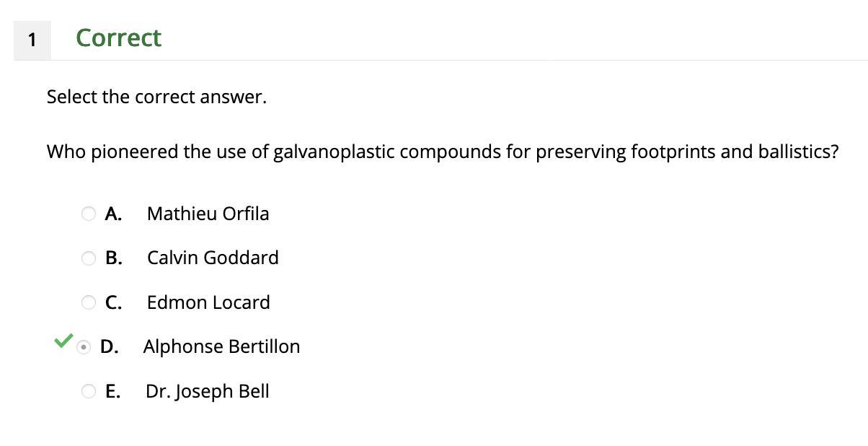Click the 'Select the correct answer.' instruction
The image size is (868, 446).
click(x=156, y=97)
